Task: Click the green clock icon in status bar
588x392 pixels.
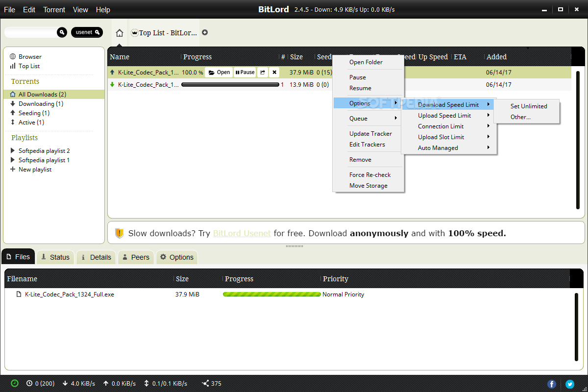Action: [15, 383]
